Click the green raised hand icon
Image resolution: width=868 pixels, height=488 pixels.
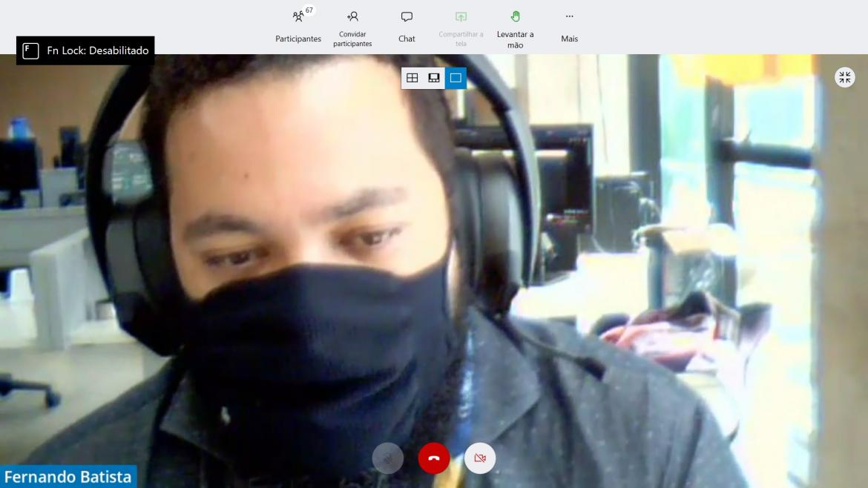click(x=516, y=16)
